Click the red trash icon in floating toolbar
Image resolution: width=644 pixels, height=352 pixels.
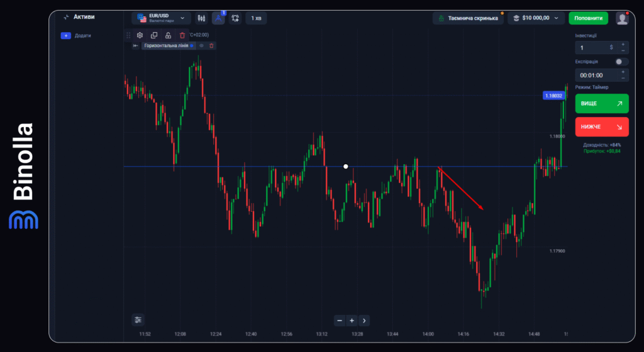(x=182, y=36)
